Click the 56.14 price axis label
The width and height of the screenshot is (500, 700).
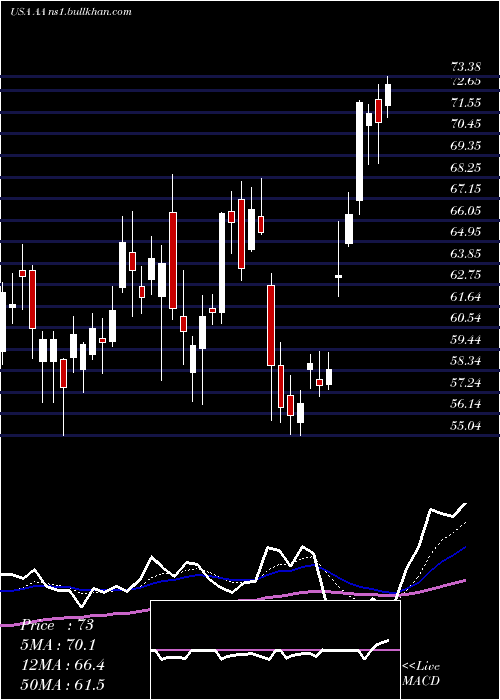466,404
